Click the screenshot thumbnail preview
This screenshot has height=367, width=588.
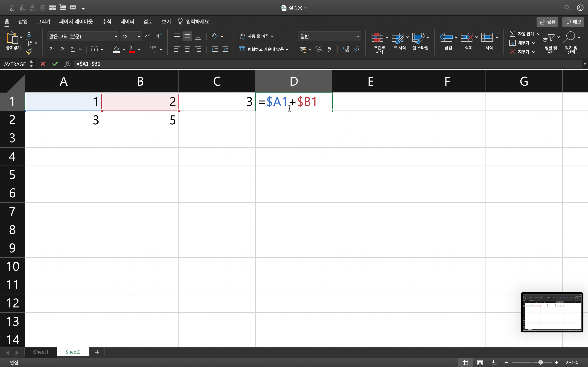tap(552, 312)
